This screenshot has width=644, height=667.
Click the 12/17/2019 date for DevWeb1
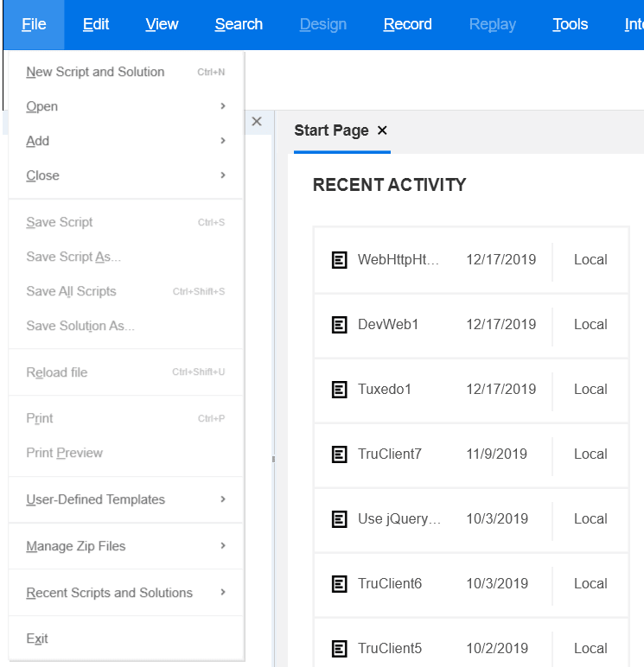501,325
